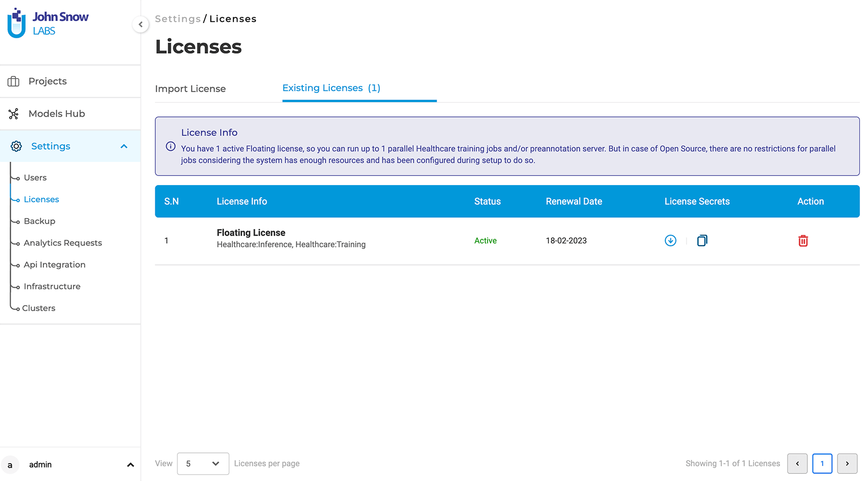Image resolution: width=868 pixels, height=481 pixels.
Task: Click the Status column header
Action: click(x=488, y=201)
